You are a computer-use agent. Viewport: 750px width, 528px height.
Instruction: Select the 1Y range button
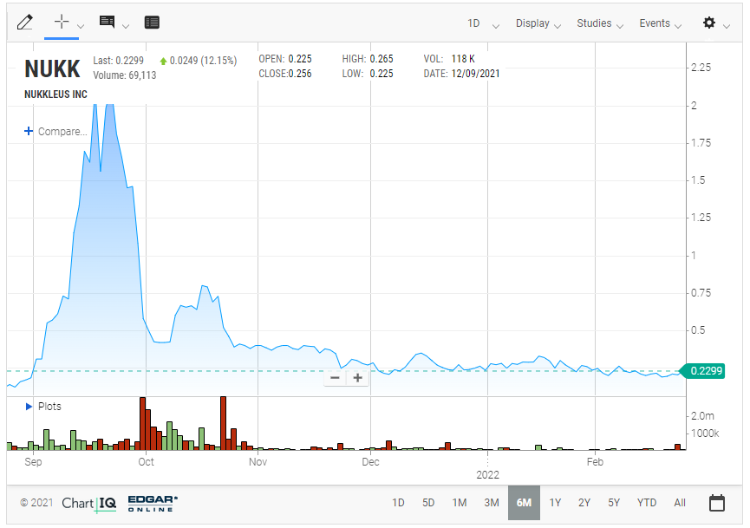point(555,503)
